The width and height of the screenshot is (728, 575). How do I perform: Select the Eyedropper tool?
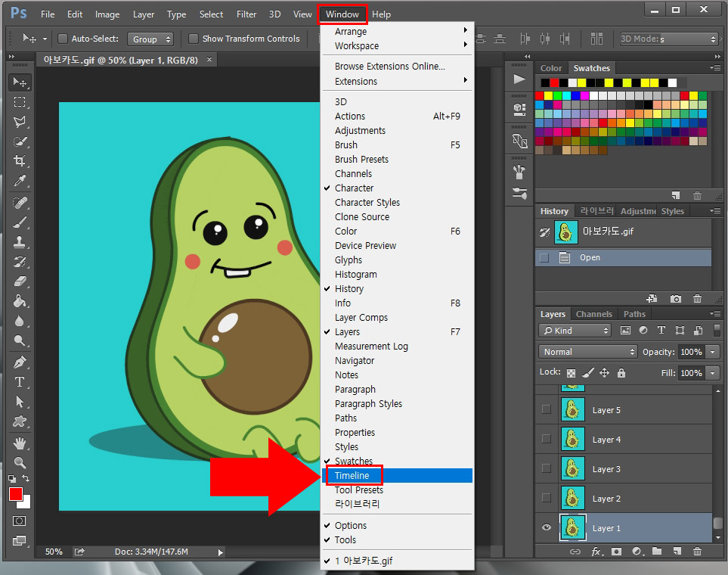click(x=20, y=180)
